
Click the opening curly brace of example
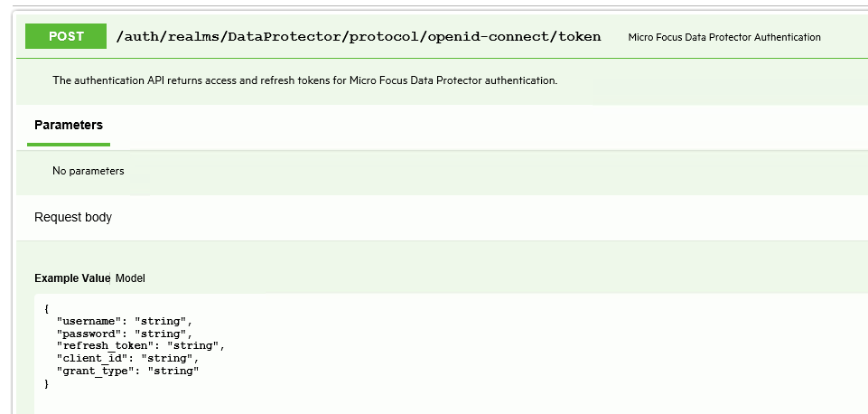46,309
